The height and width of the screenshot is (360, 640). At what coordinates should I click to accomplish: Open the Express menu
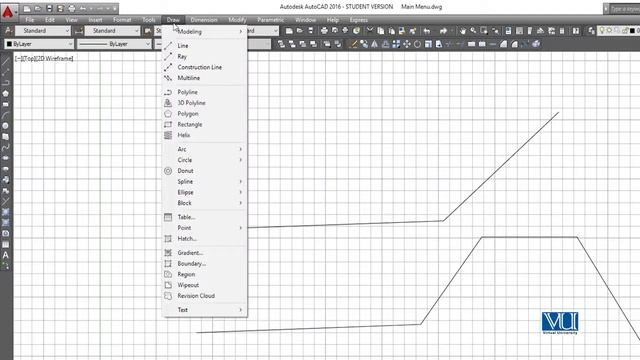[358, 20]
